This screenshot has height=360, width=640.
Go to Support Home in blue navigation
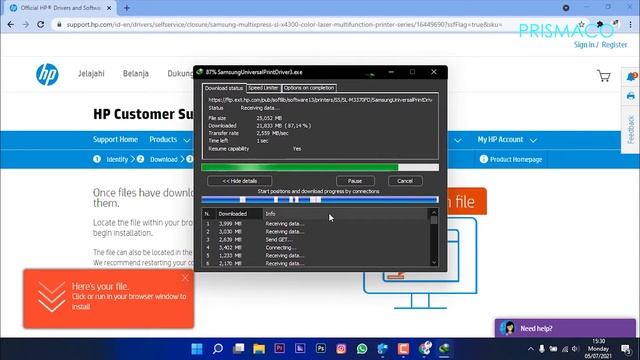point(115,140)
